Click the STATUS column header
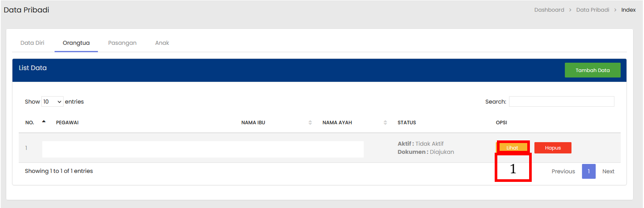 pyautogui.click(x=406, y=122)
